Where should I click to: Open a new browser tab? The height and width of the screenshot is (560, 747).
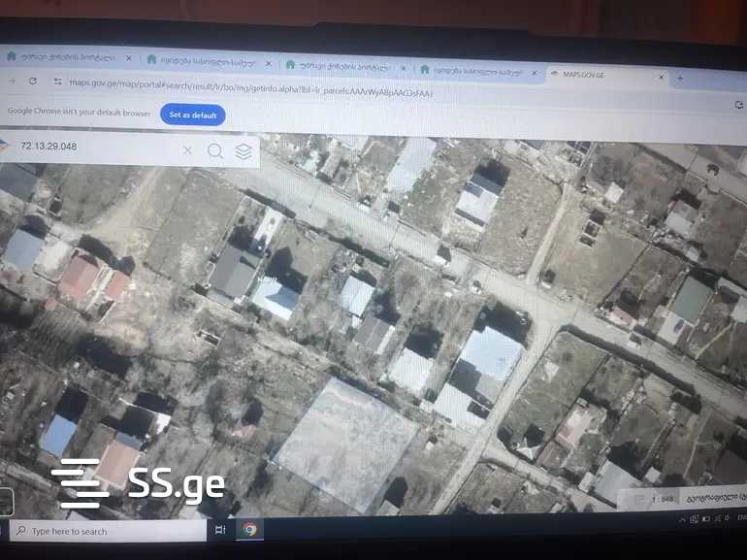click(680, 78)
